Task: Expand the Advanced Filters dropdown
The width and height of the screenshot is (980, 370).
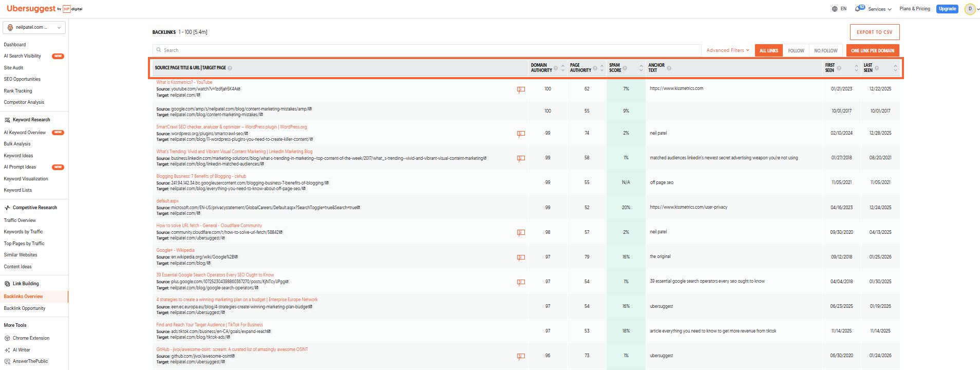Action: coord(728,50)
